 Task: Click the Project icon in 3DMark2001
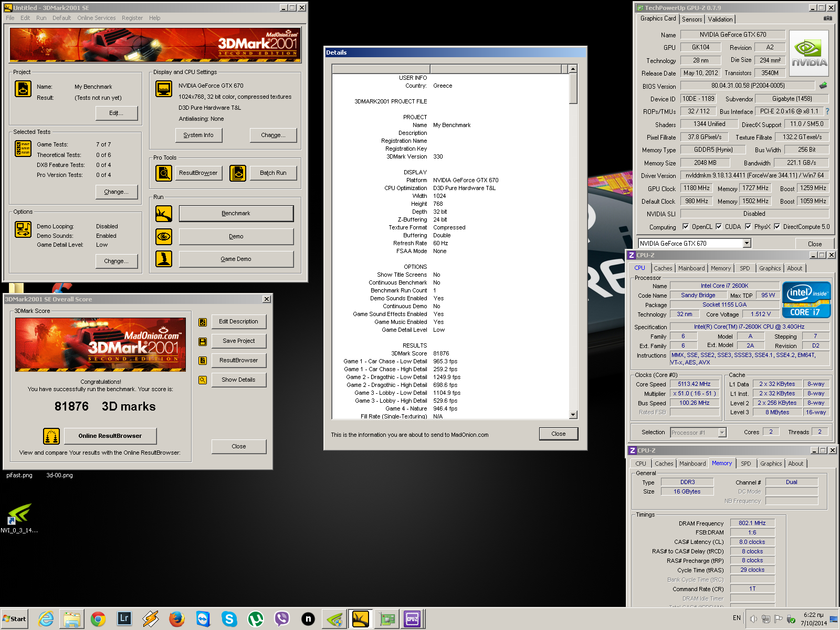click(x=23, y=89)
